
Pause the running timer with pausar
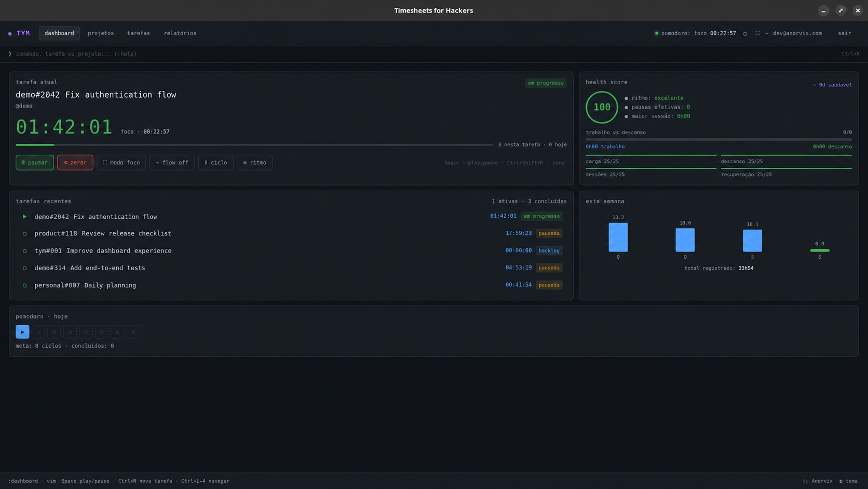click(x=35, y=163)
